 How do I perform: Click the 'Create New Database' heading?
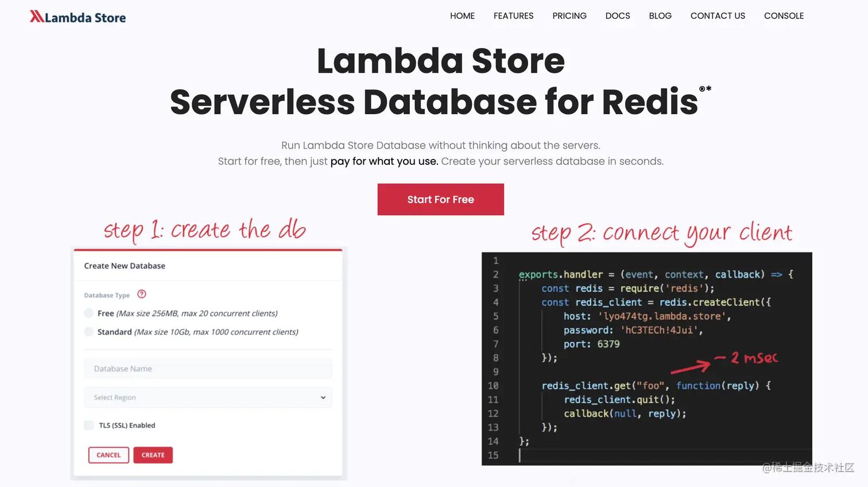[x=125, y=266]
